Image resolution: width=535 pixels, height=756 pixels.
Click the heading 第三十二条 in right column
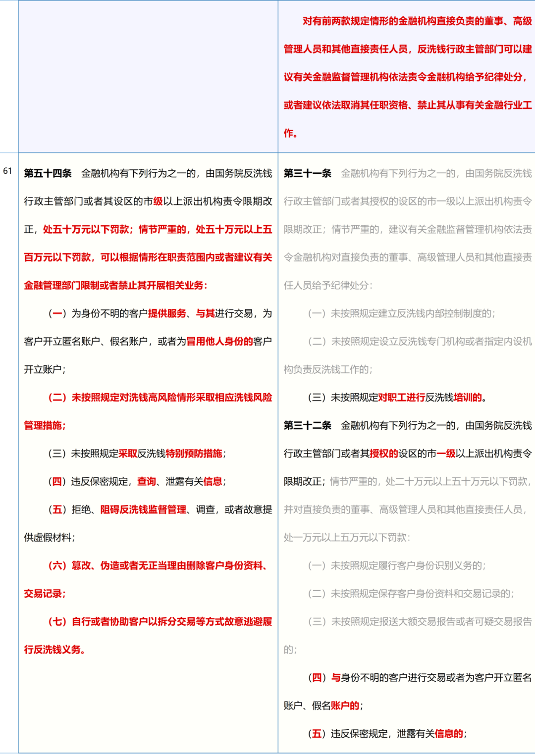tap(307, 425)
